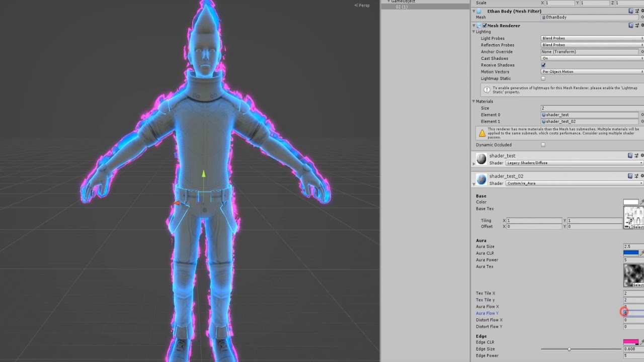The height and width of the screenshot is (362, 644).
Task: Select the 02 (1) hierarchy row
Action: pyautogui.click(x=425, y=7)
